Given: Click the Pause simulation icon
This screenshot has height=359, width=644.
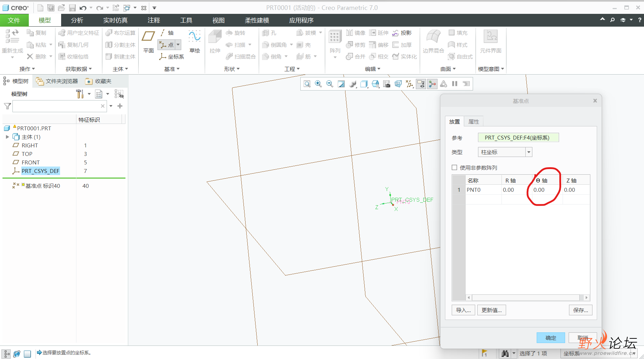Looking at the screenshot, I should pyautogui.click(x=455, y=84).
